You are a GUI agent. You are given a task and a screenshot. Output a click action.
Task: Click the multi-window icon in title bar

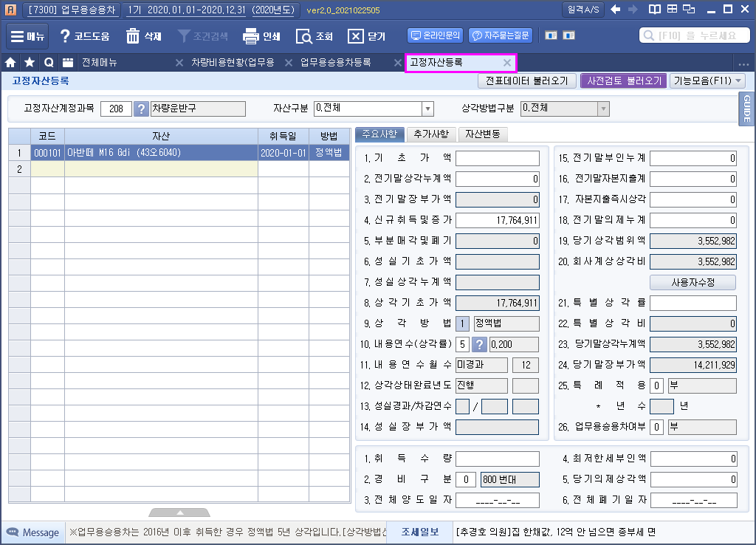689,9
